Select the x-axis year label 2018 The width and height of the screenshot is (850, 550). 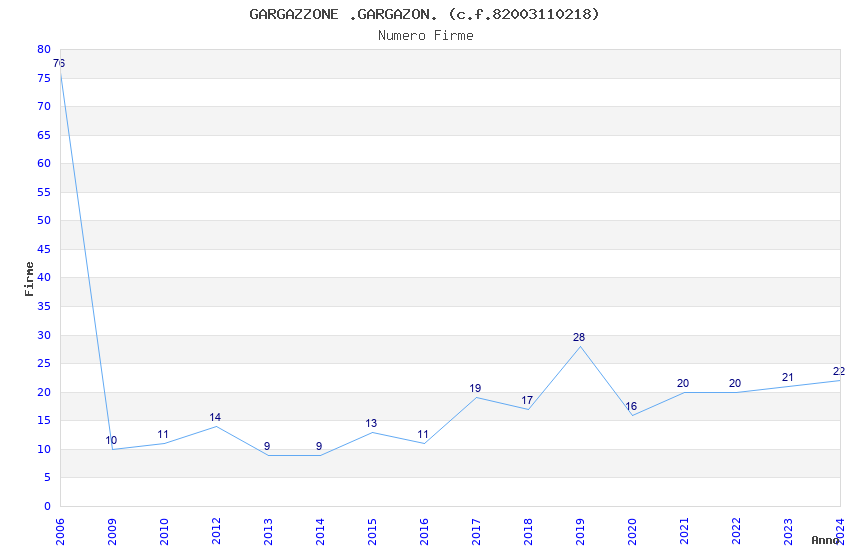pos(529,532)
